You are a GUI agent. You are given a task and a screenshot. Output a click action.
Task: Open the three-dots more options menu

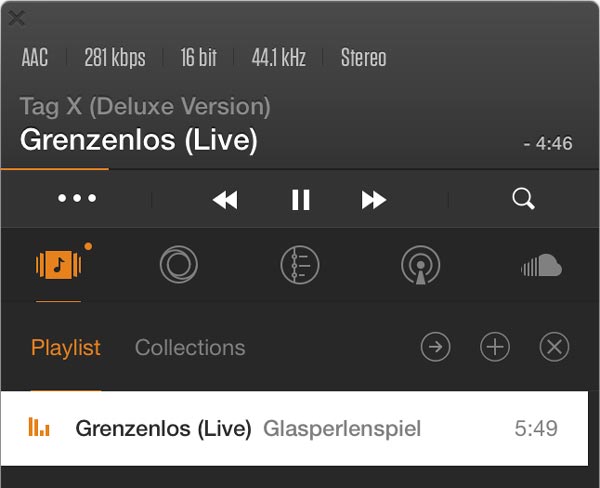77,199
